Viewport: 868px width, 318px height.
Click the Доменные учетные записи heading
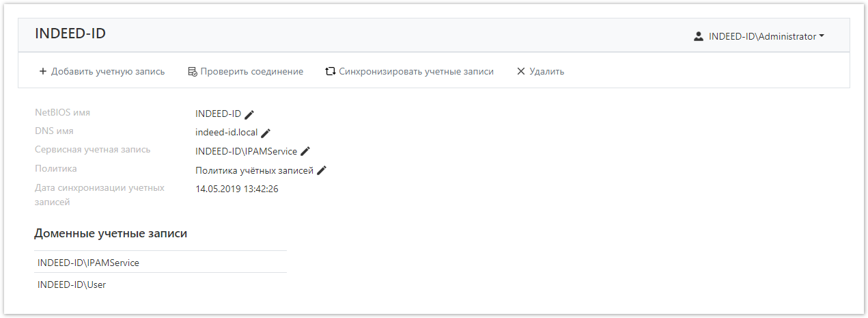pos(111,234)
